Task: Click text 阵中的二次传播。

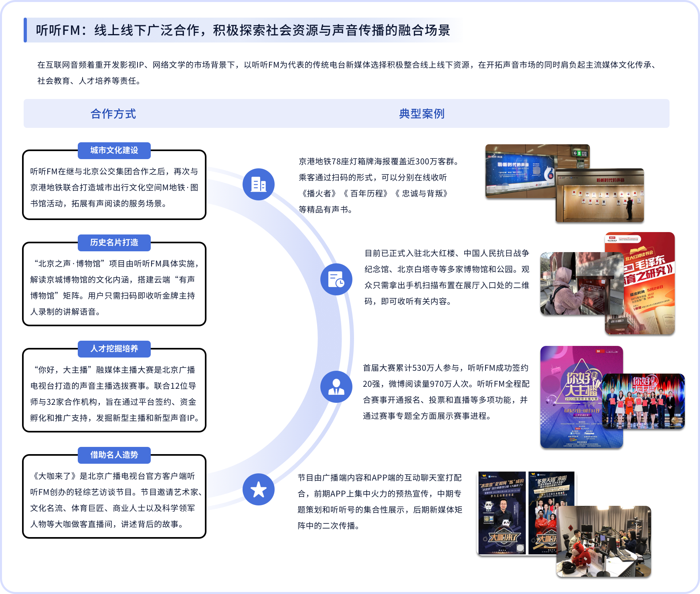Action: point(329,526)
